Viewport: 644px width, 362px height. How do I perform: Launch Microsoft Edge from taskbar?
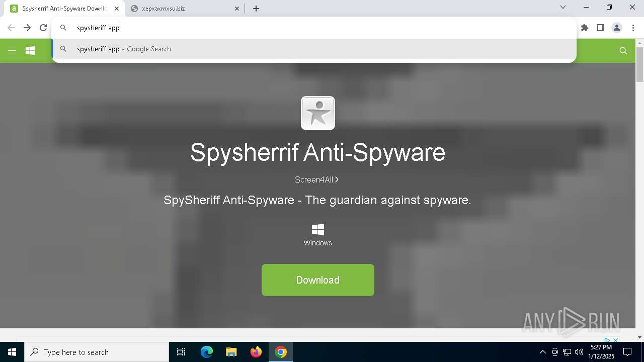(x=207, y=352)
